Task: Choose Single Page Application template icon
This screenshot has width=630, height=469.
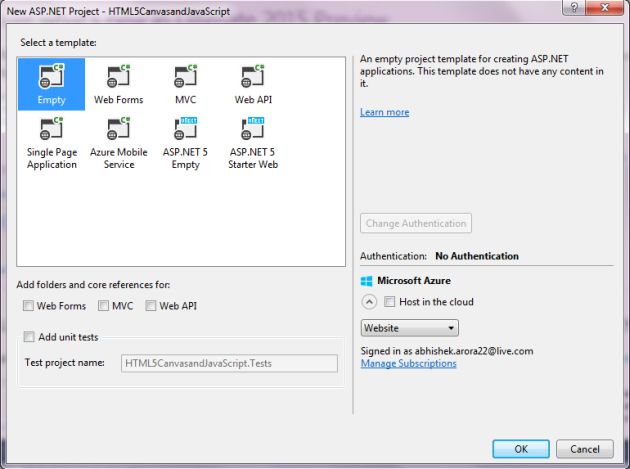Action: coord(51,128)
